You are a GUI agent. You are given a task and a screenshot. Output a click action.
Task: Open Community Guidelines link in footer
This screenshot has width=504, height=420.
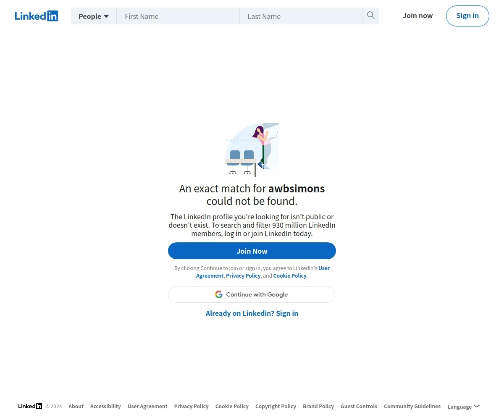click(412, 406)
